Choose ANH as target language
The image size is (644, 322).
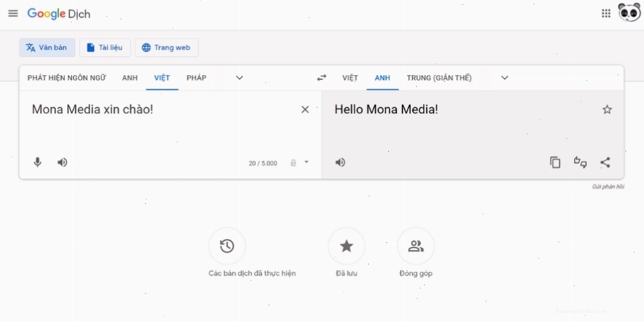click(383, 78)
